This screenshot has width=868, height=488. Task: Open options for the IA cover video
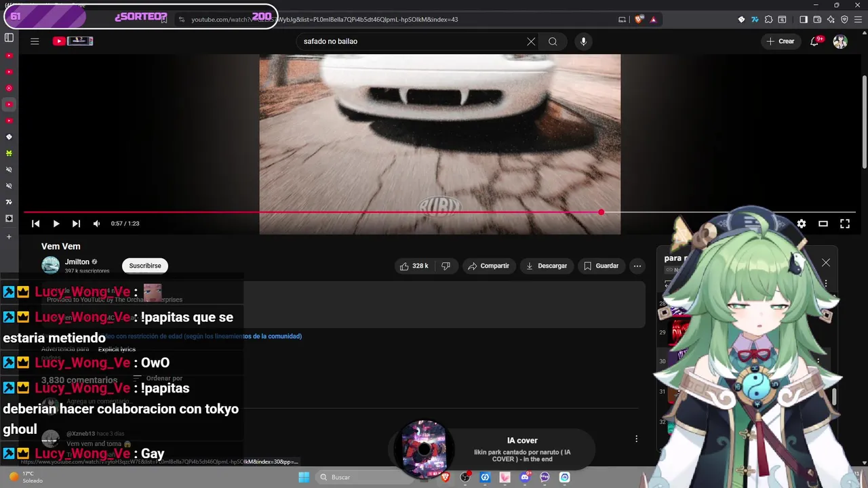pyautogui.click(x=636, y=439)
